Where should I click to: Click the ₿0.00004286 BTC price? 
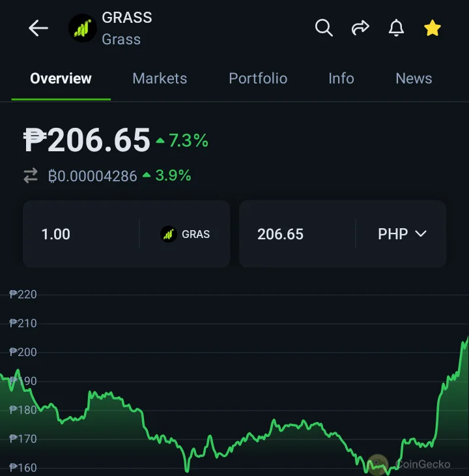[92, 176]
